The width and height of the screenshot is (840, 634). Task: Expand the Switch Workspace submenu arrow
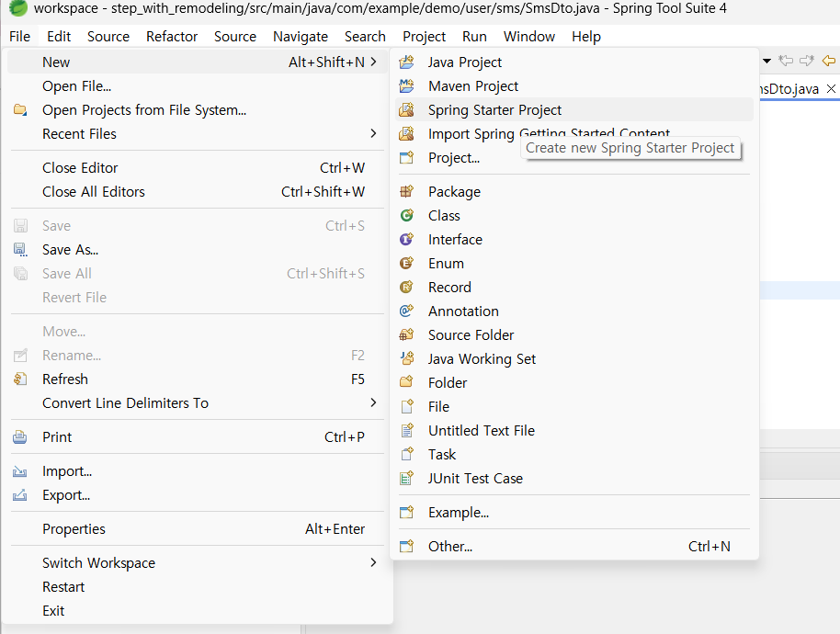373,562
